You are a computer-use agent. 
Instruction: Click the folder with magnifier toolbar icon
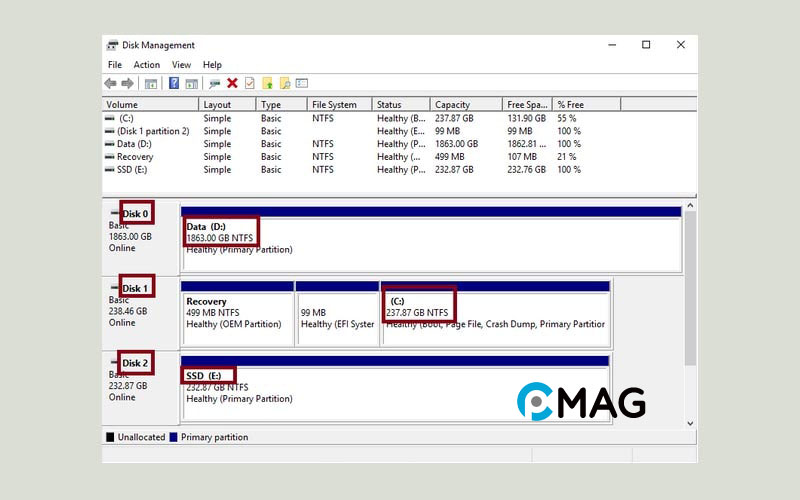click(x=284, y=83)
